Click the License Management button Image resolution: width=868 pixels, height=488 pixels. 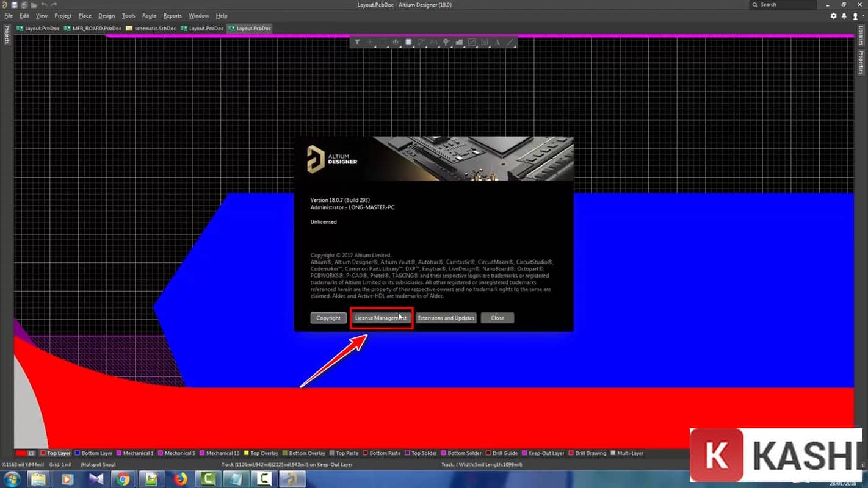(381, 318)
